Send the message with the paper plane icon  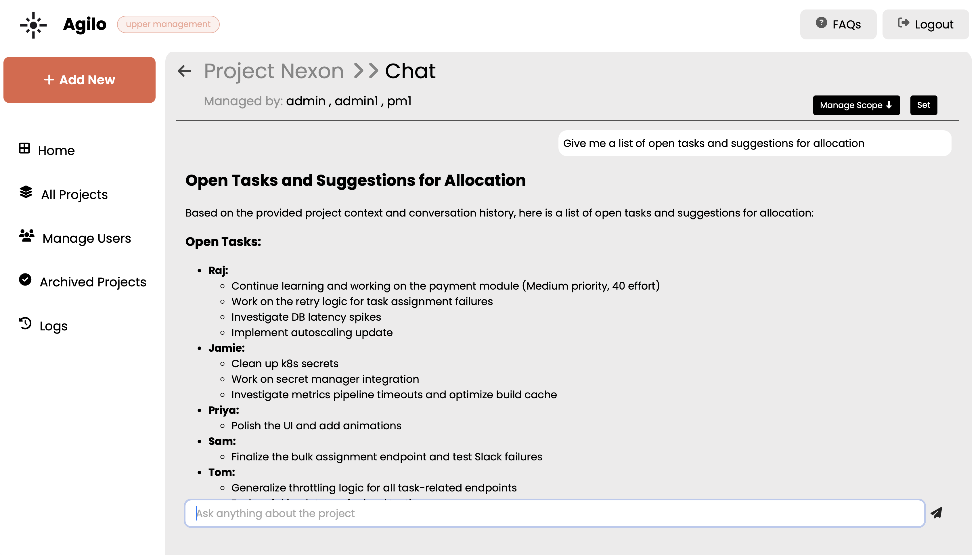pyautogui.click(x=936, y=513)
